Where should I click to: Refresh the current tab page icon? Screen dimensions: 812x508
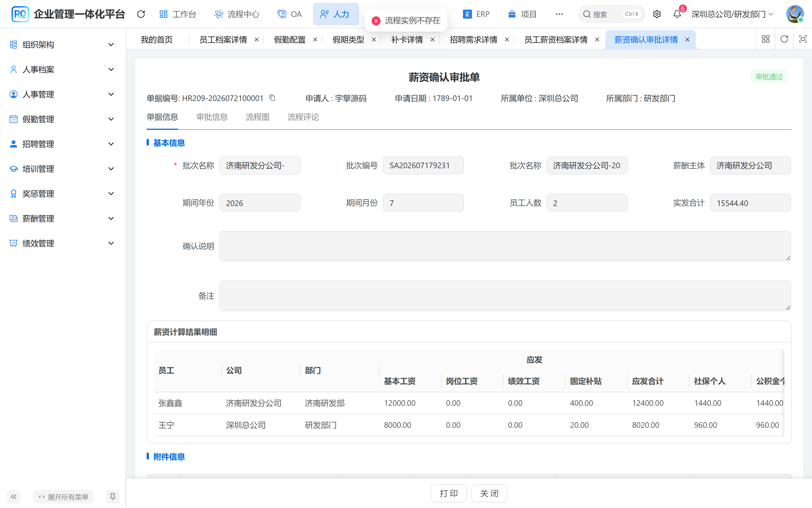(x=784, y=39)
